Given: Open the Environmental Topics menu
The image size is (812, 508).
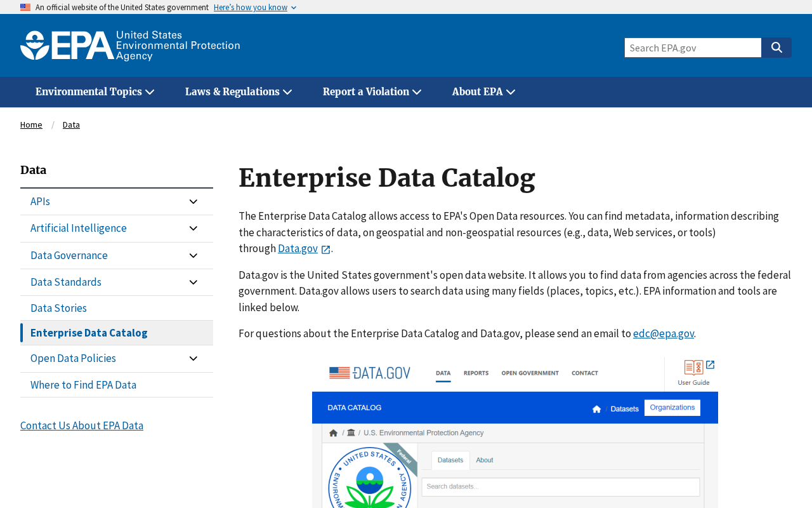Looking at the screenshot, I should click(95, 92).
